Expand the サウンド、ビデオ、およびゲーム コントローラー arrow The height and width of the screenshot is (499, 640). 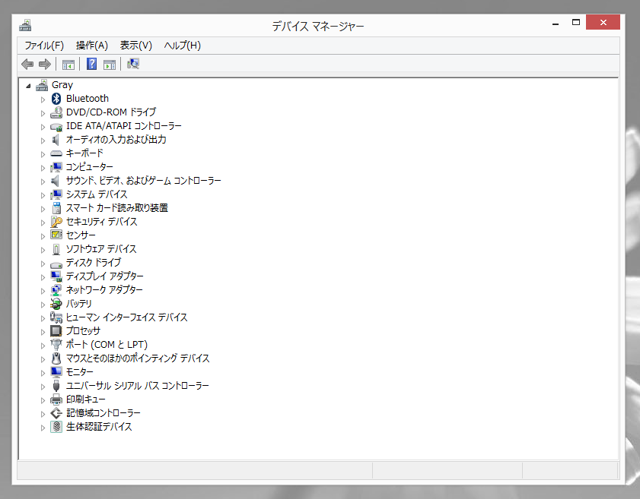[43, 181]
